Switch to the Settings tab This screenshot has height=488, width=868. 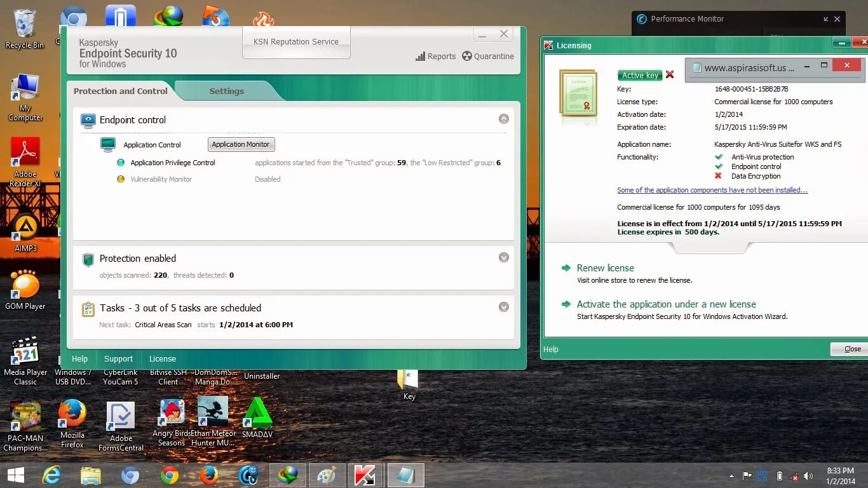point(227,91)
